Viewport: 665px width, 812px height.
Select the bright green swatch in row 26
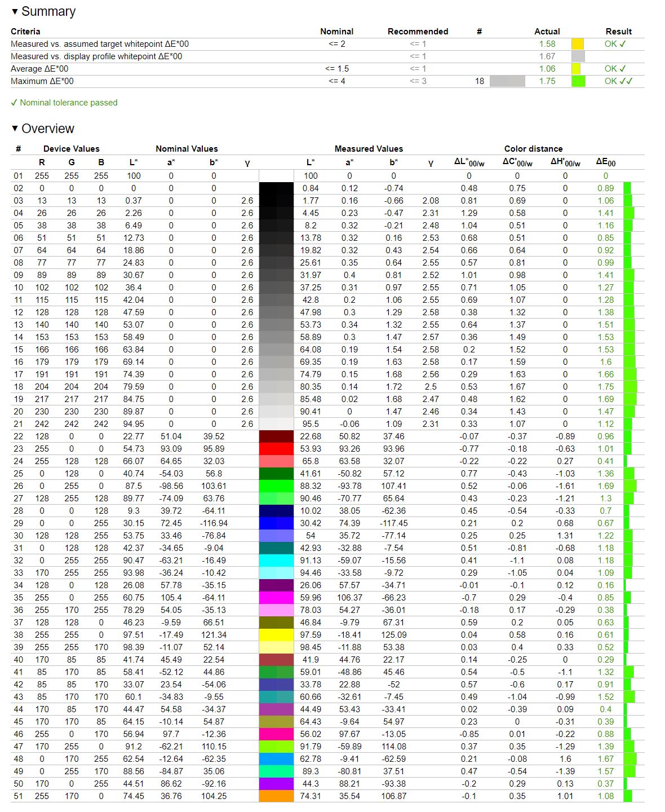click(276, 486)
